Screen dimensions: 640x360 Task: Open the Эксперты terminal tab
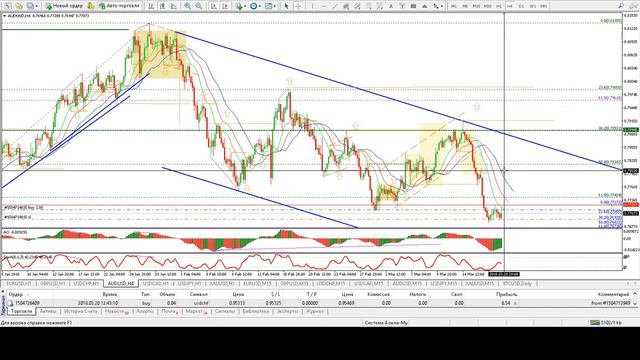tap(287, 311)
